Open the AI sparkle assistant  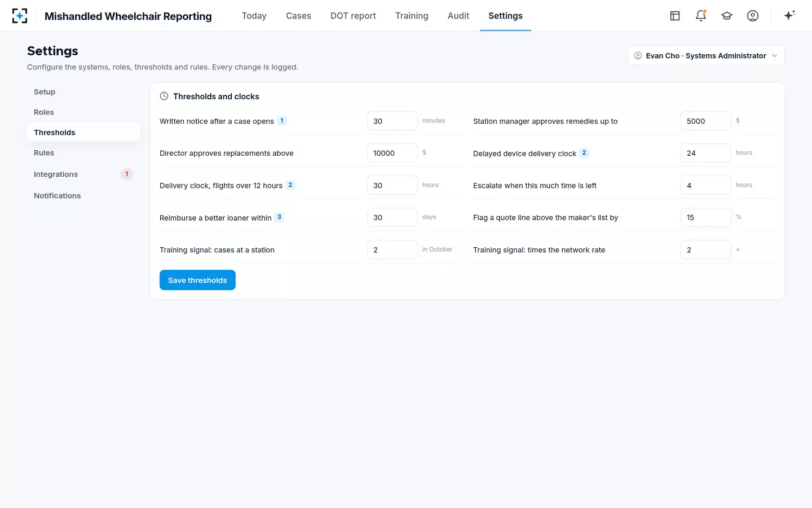789,15
